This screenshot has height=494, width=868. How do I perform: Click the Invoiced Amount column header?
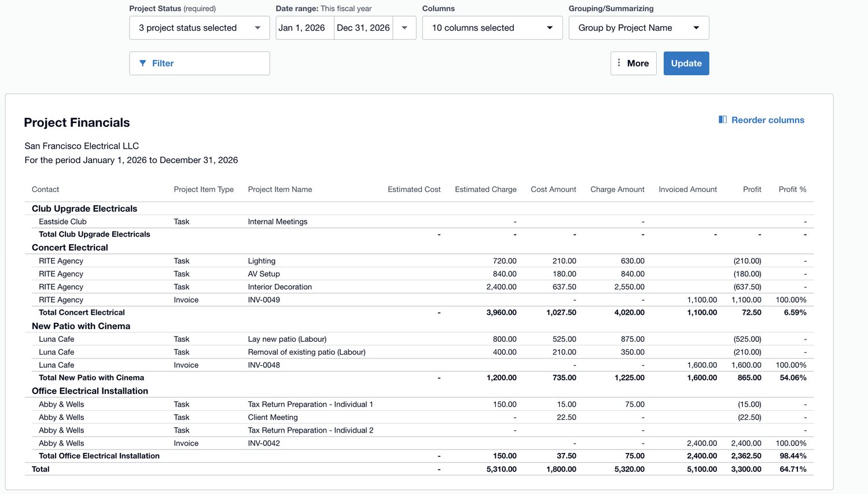click(687, 189)
